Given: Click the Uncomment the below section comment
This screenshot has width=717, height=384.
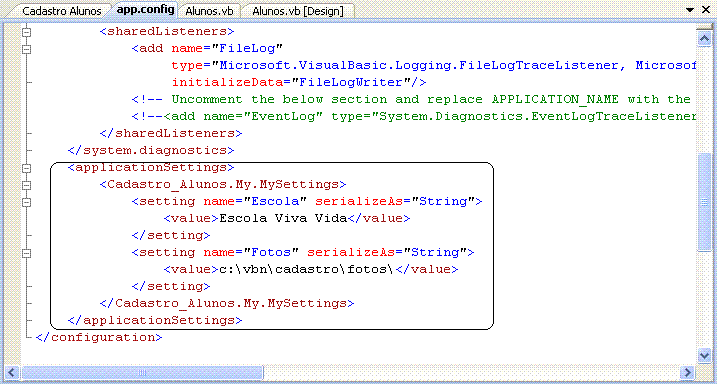Looking at the screenshot, I should click(411, 100).
